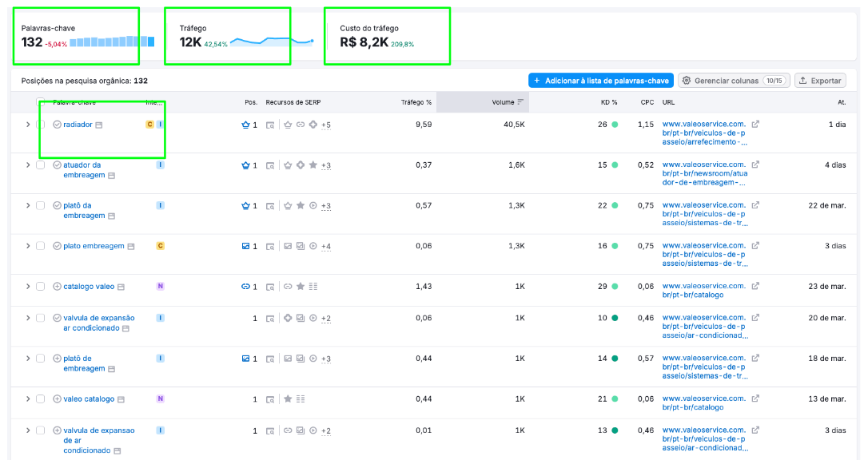Sort by Volume column header
Viewport: 868px width, 460px height.
(504, 102)
